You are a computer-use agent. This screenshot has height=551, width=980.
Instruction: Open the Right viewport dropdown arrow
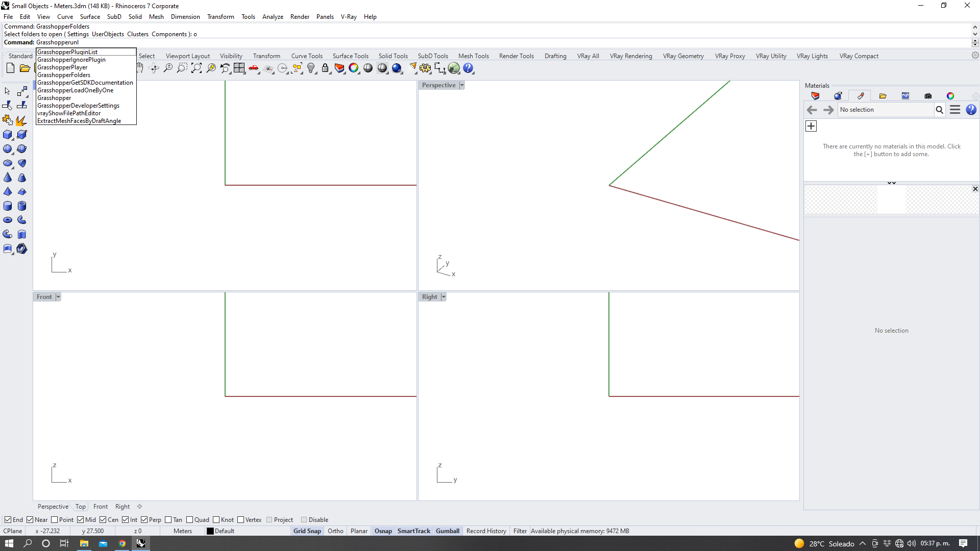(x=444, y=297)
